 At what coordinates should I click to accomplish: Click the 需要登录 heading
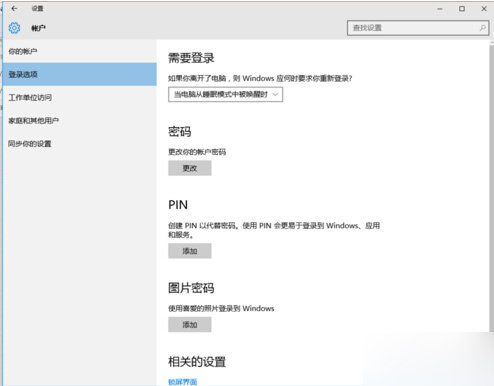click(x=191, y=58)
